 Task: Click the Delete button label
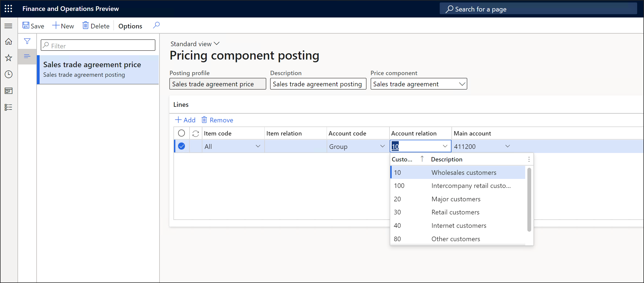click(x=100, y=26)
